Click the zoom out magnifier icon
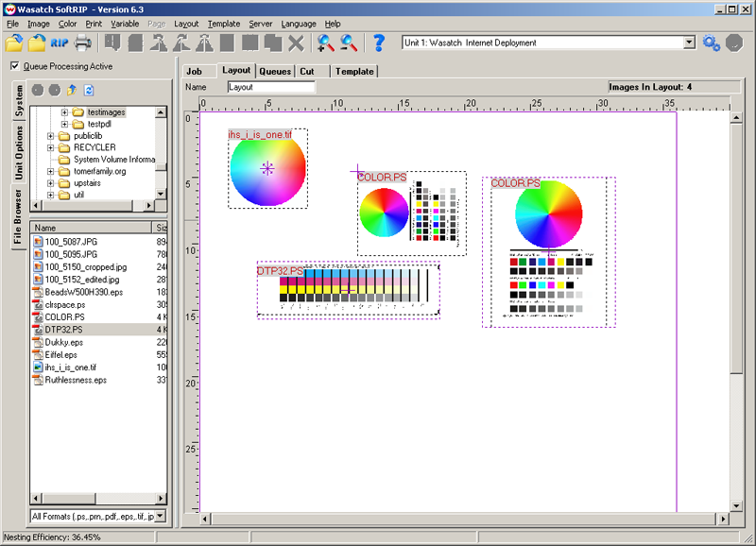The image size is (756, 546). pyautogui.click(x=349, y=43)
